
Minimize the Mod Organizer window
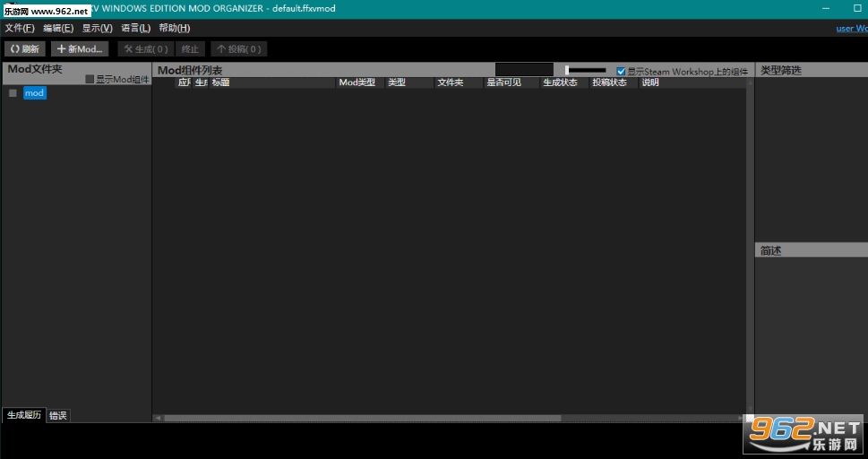pyautogui.click(x=826, y=8)
